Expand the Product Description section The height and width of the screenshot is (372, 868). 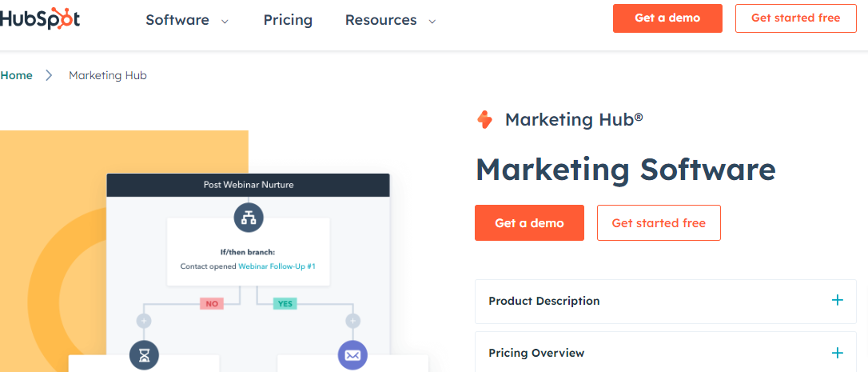pyautogui.click(x=666, y=301)
